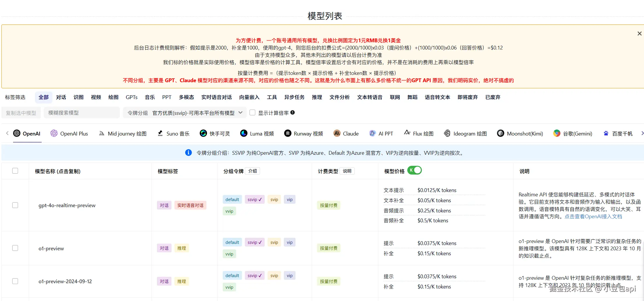Filter by the 已废弃 tag
The height and width of the screenshot is (301, 644).
[x=493, y=97]
